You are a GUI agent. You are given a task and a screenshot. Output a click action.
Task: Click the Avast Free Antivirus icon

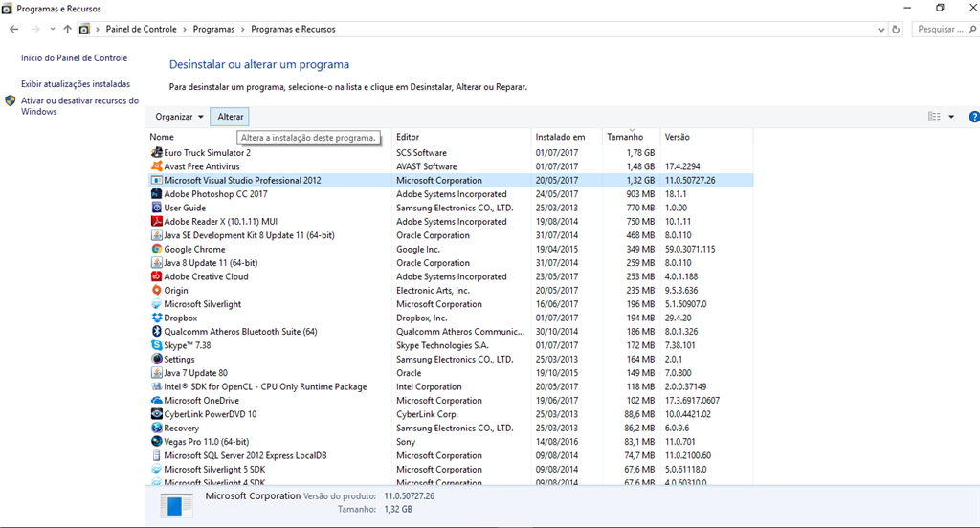coord(157,166)
